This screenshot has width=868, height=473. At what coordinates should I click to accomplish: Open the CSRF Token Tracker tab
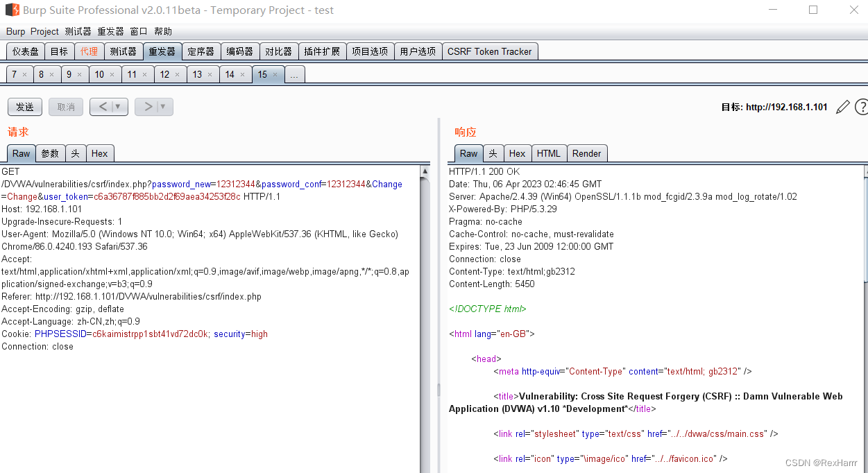[x=490, y=51]
